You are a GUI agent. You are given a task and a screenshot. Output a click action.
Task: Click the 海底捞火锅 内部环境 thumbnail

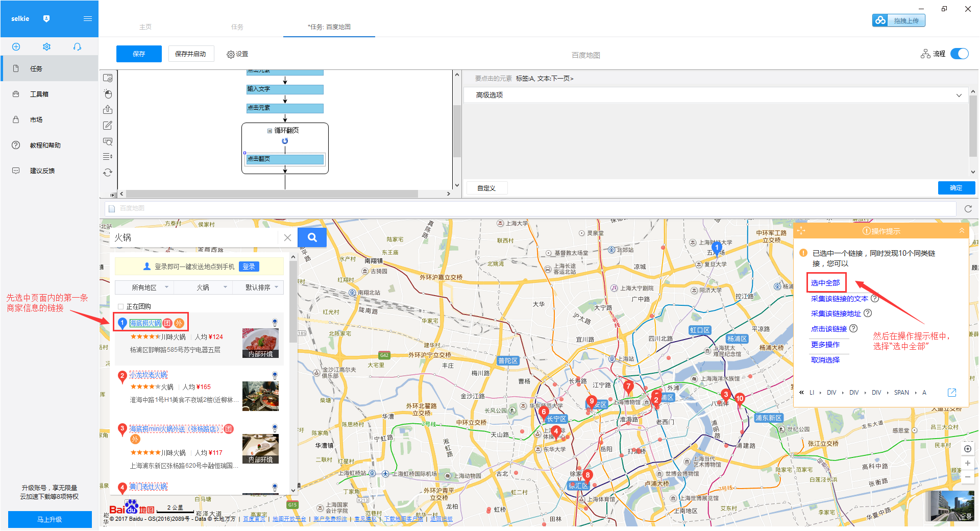click(260, 343)
